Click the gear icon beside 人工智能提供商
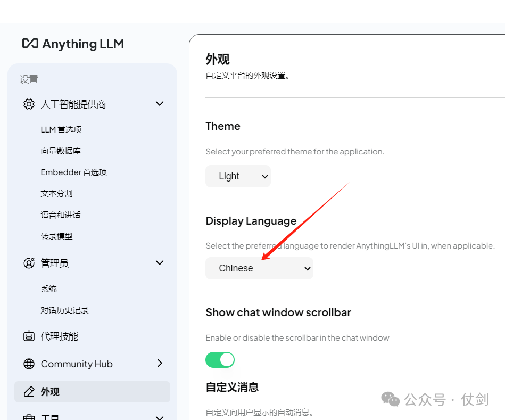Image resolution: width=505 pixels, height=420 pixels. coord(29,104)
